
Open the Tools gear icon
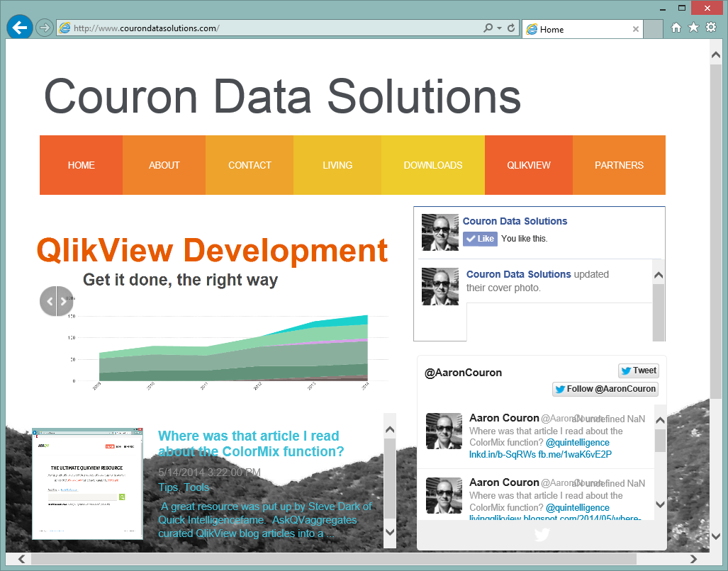(x=711, y=28)
